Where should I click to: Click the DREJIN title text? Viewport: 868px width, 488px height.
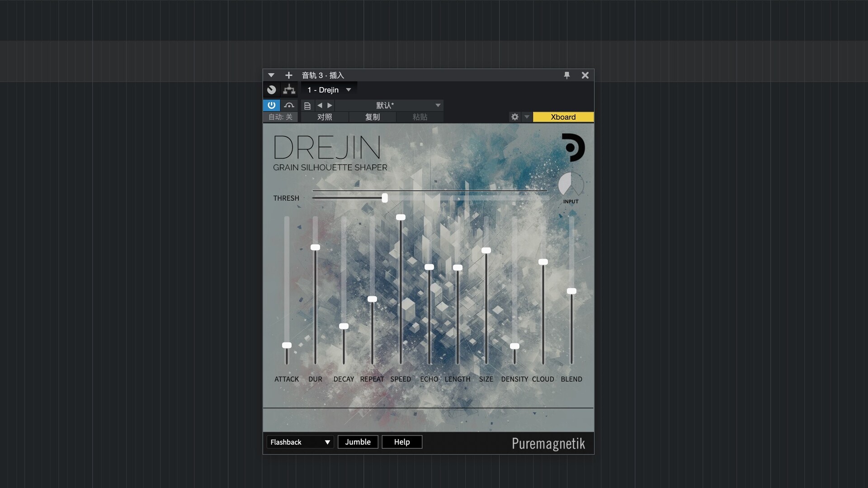tap(327, 147)
